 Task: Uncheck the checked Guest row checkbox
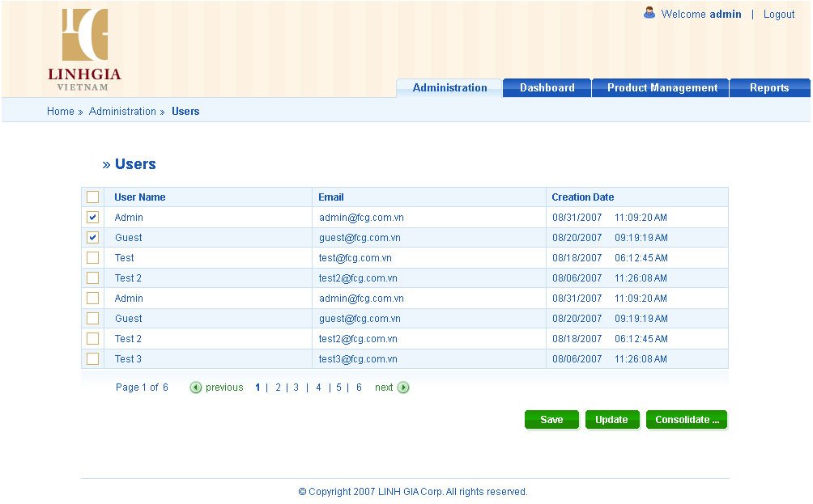click(93, 238)
